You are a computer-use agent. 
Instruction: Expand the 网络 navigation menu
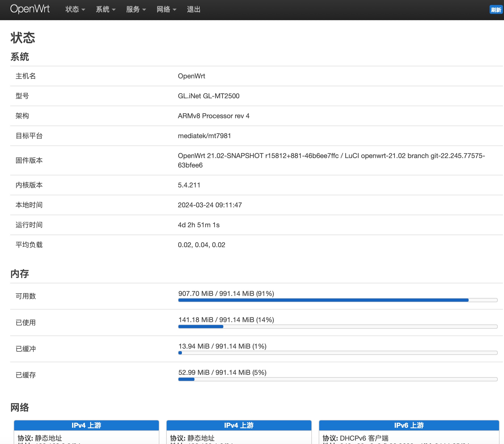point(166,10)
